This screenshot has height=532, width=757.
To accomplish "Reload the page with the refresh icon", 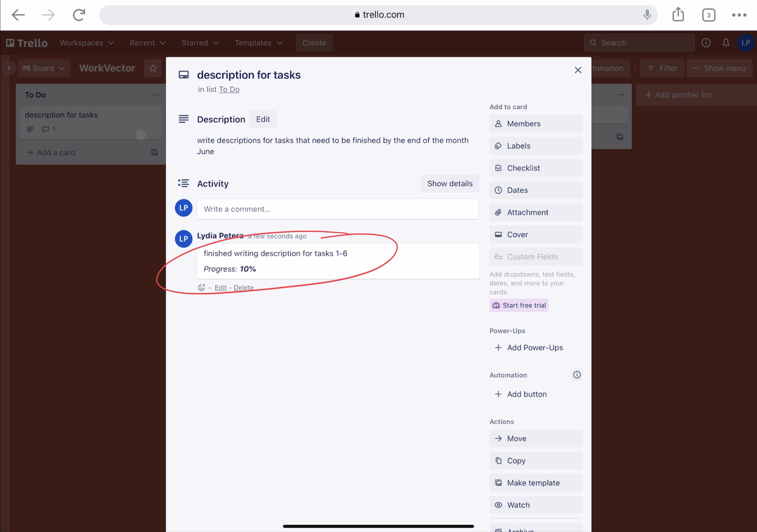I will coord(79,15).
